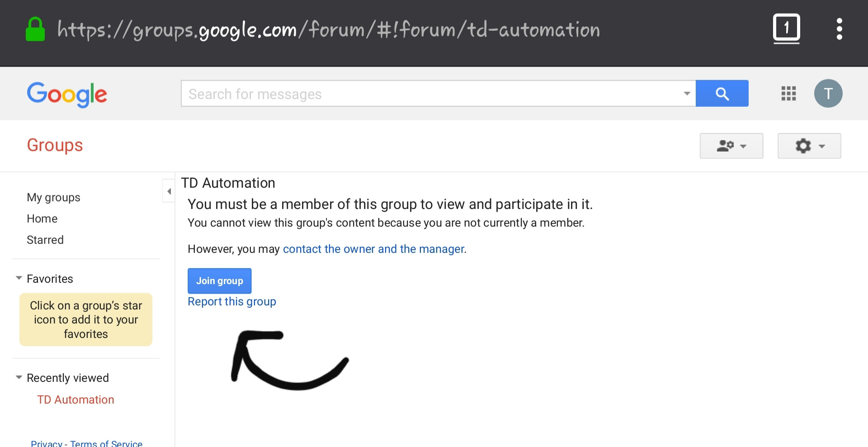Open the gear settings dropdown
Screen dimensions: 868x447
pos(809,146)
